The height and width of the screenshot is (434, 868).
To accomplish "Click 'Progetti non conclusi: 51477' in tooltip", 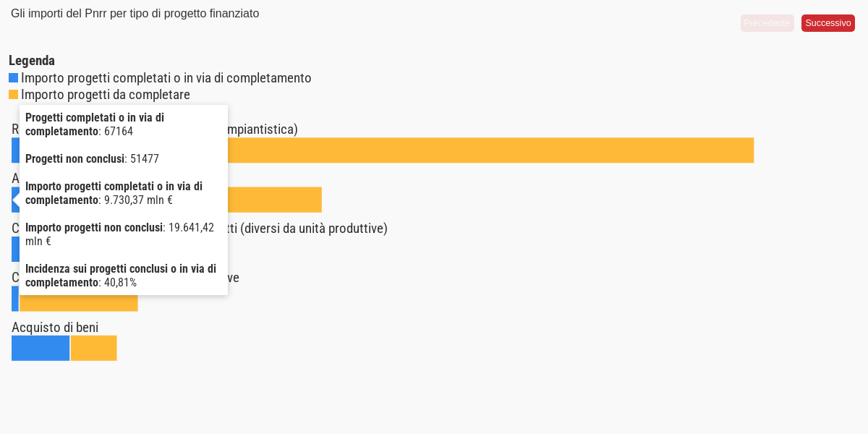I will (x=92, y=158).
